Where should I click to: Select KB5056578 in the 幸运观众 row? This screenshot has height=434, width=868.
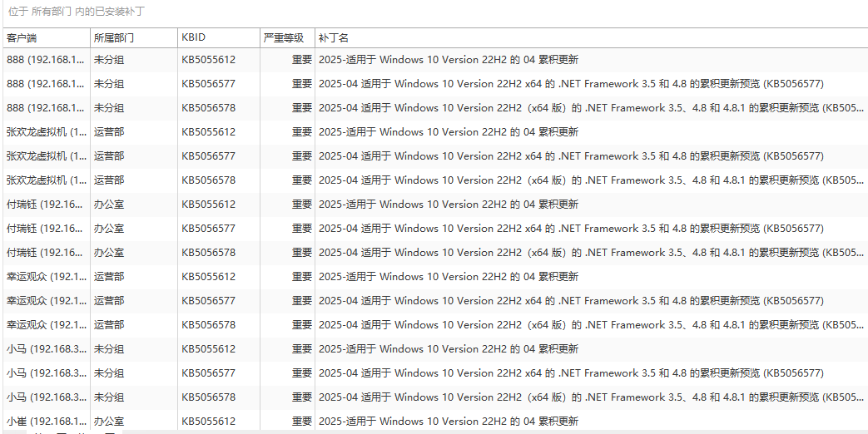point(209,325)
